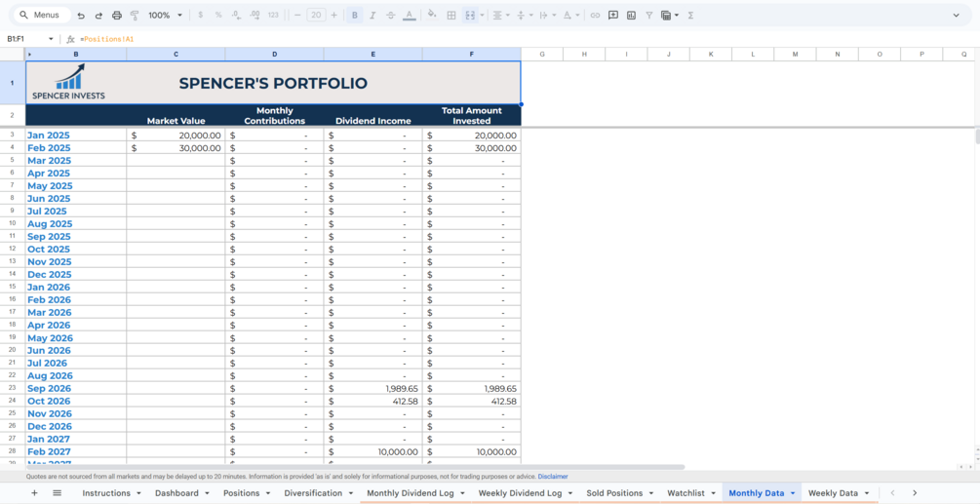Insert chart using the chart icon
Viewport: 980px width, 504px height.
tap(631, 15)
